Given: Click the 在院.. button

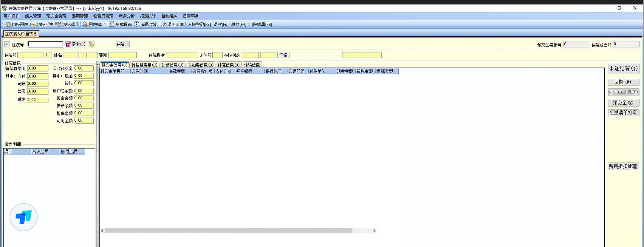Looking at the screenshot, I should point(123,44).
